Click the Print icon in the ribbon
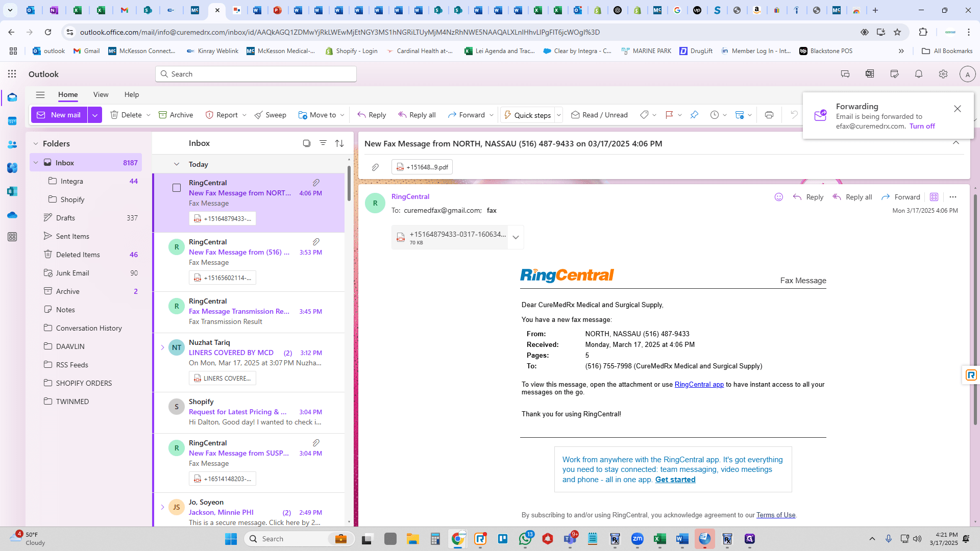Image resolution: width=980 pixels, height=551 pixels. coord(769,115)
